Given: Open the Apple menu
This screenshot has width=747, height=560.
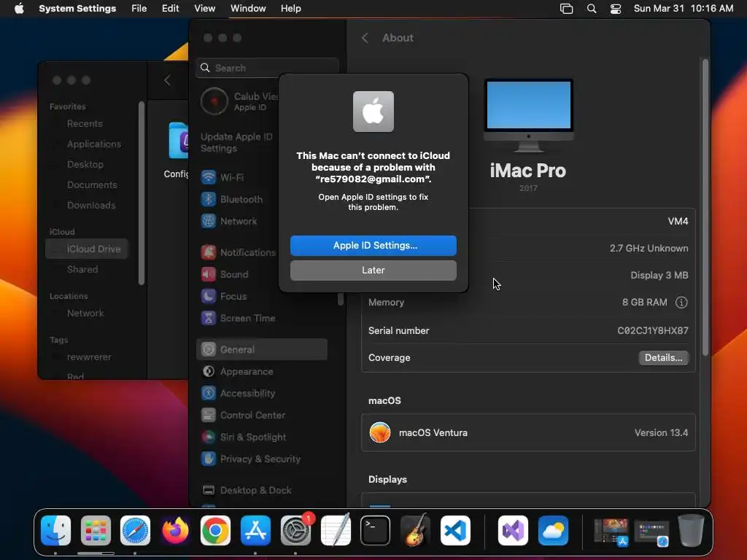Looking at the screenshot, I should tap(19, 9).
